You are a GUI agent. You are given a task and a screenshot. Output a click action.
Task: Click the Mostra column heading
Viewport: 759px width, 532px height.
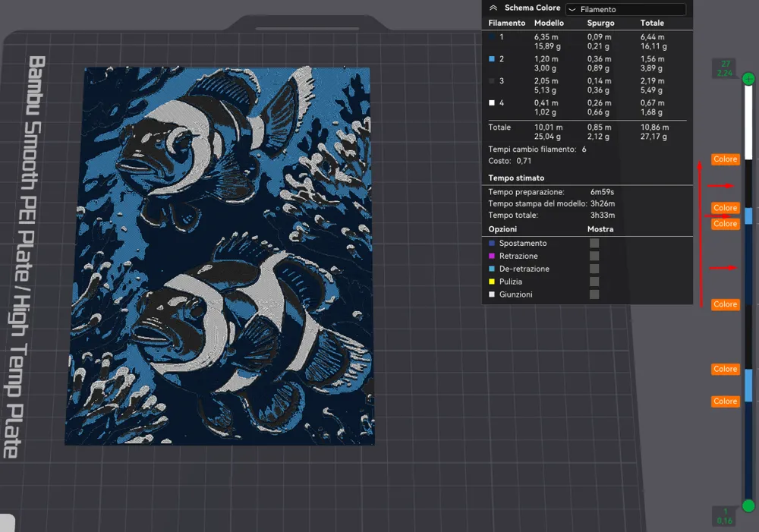point(600,229)
